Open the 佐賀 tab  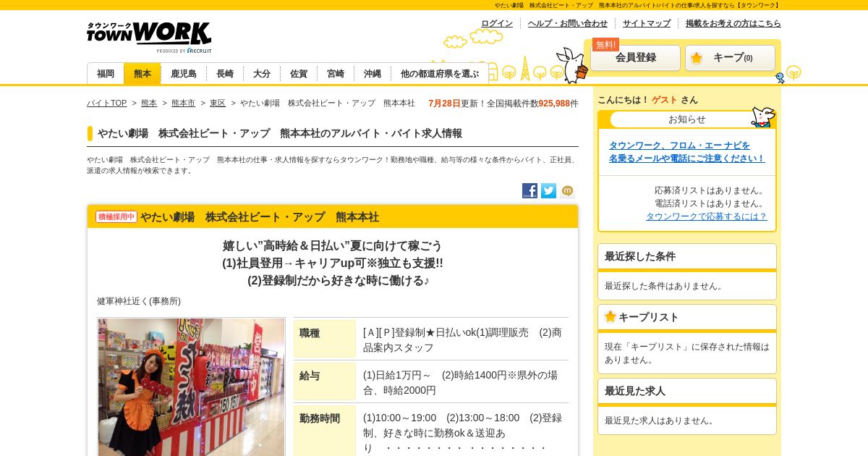pos(299,74)
